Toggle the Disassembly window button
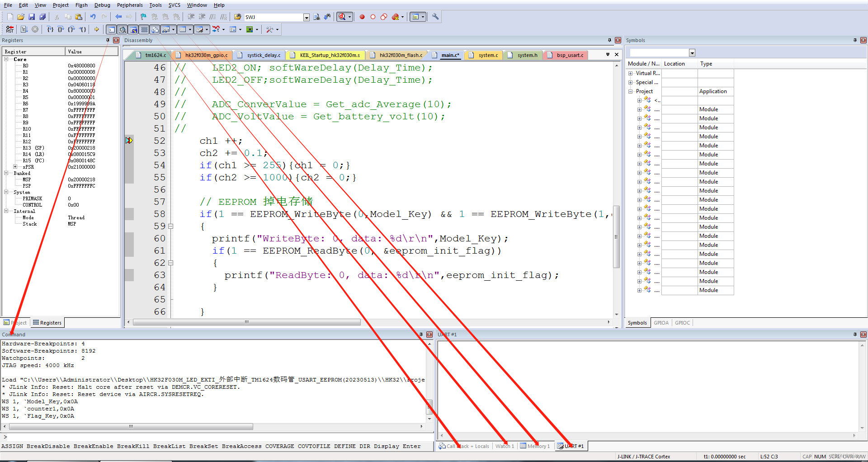Viewport: 868px width, 462px height. tap(122, 29)
